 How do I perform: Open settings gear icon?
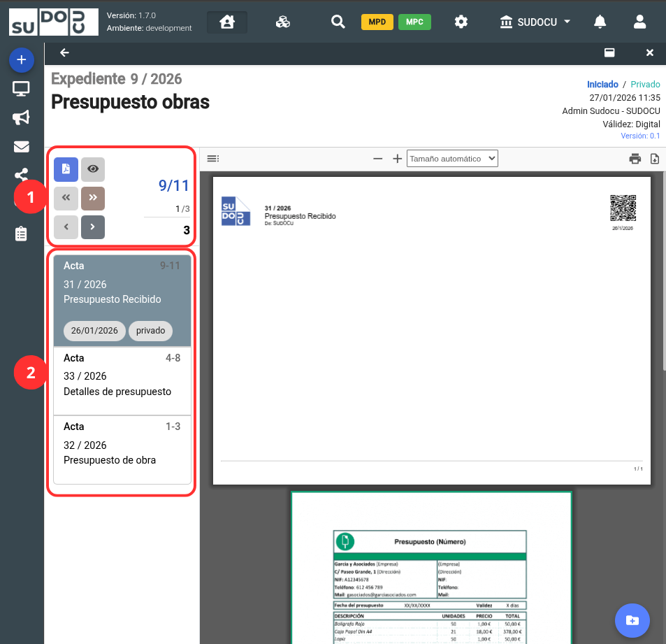(x=461, y=22)
